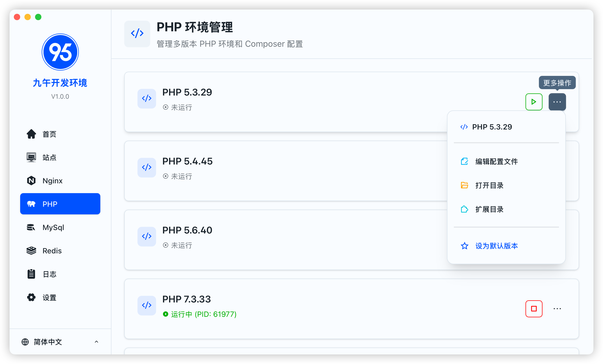Choose 编辑配置文件 in popup menu
The height and width of the screenshot is (364, 603).
496,161
